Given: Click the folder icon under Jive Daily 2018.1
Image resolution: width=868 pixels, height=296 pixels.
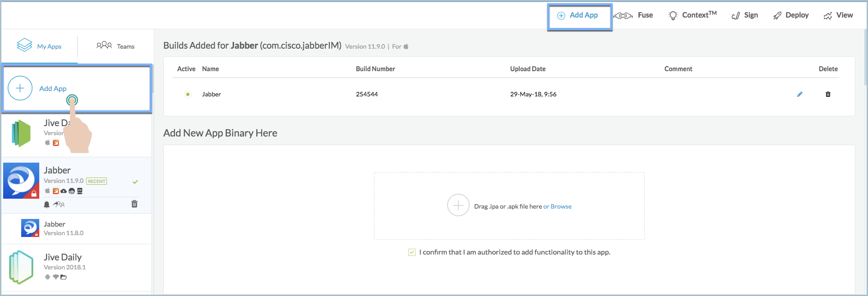Looking at the screenshot, I should point(64,277).
